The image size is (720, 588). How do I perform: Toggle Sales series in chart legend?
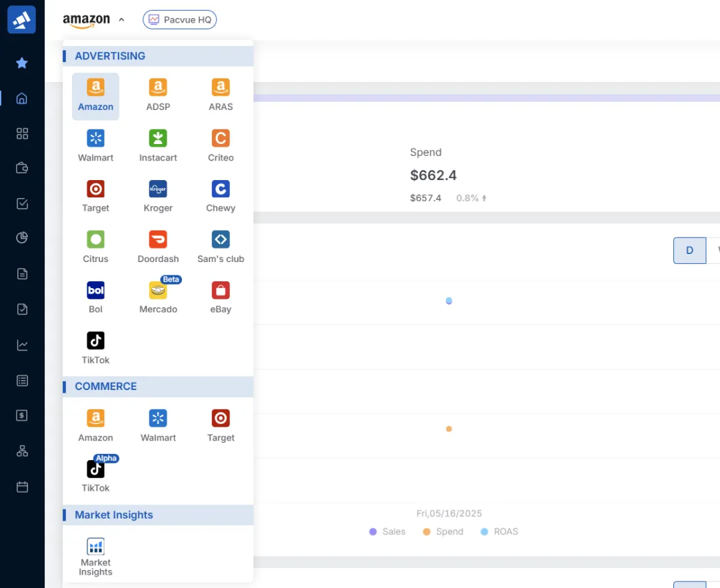(x=387, y=531)
